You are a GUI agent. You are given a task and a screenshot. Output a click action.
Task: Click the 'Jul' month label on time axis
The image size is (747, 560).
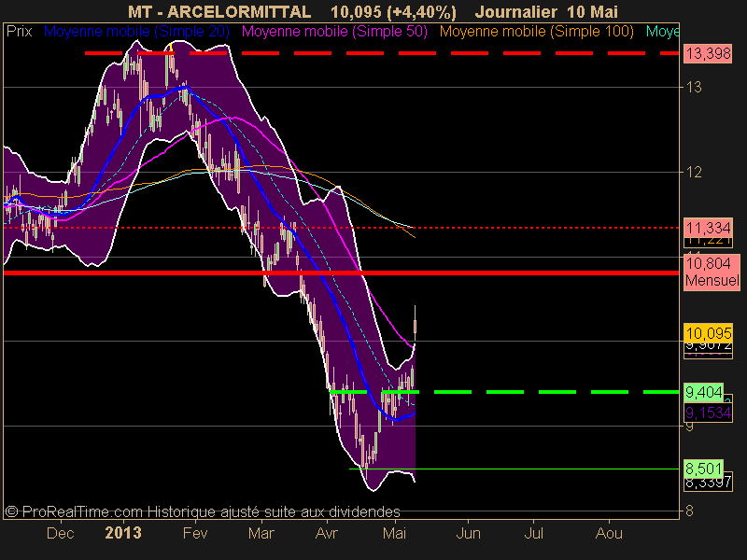point(533,533)
